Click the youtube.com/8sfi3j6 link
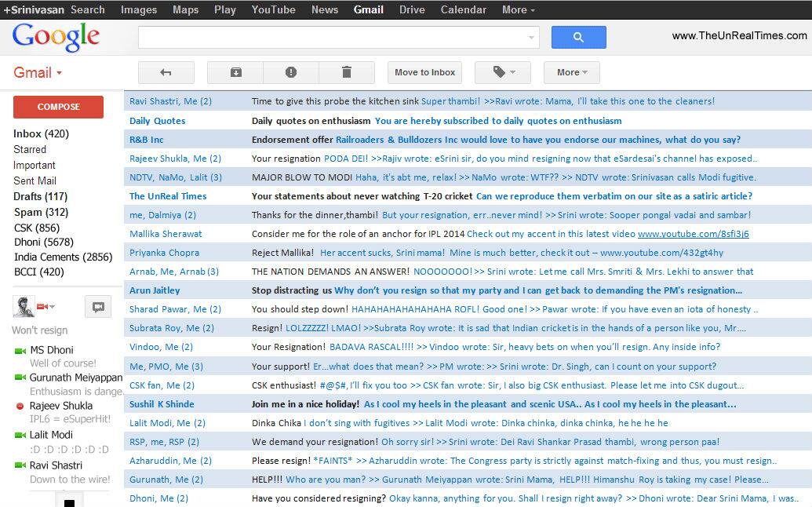 pyautogui.click(x=693, y=234)
